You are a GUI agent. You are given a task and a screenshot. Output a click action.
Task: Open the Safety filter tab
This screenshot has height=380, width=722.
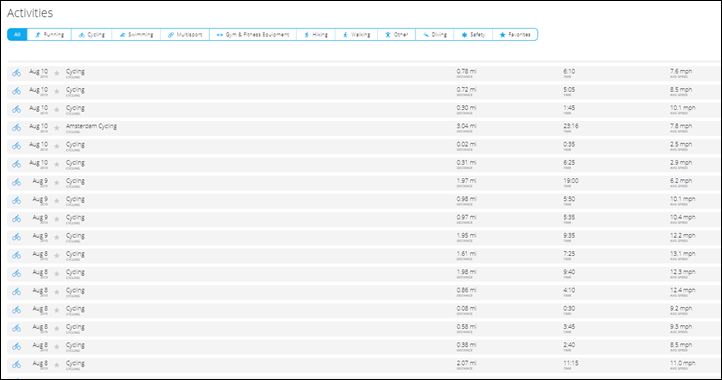[473, 35]
